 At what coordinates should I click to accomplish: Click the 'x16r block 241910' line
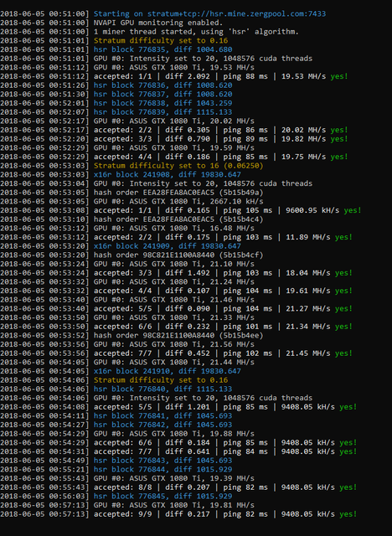121,371
